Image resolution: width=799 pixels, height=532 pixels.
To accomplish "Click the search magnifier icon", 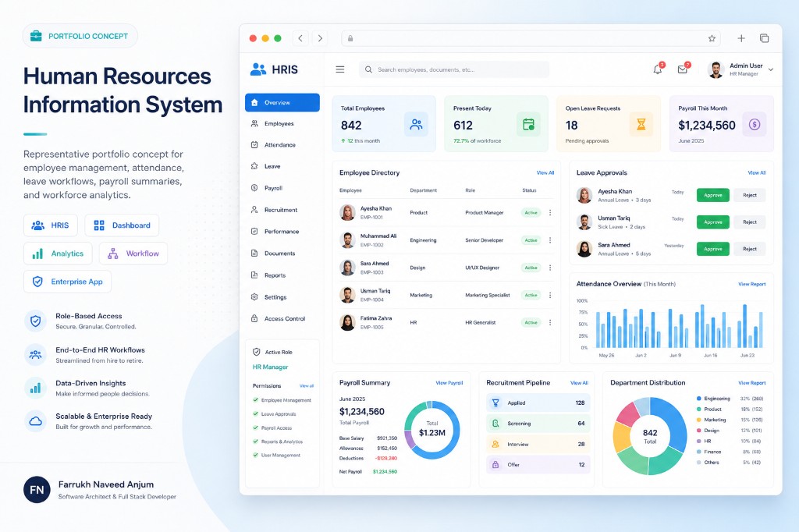I will (368, 69).
